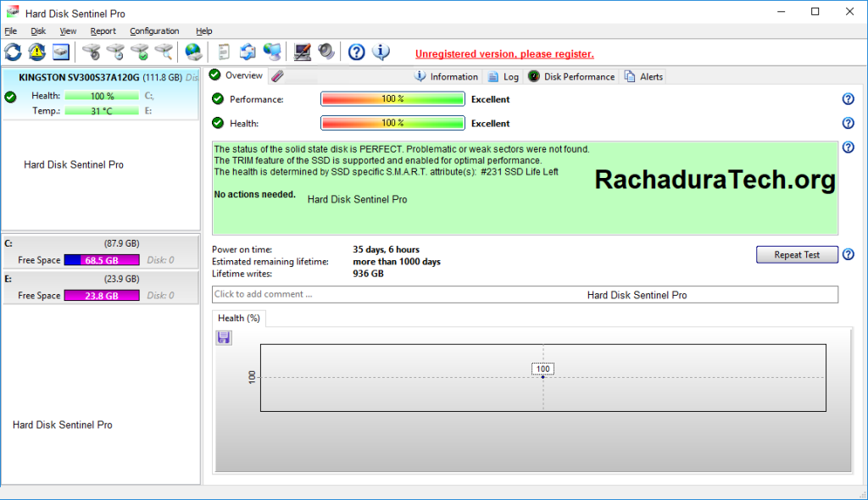Image resolution: width=868 pixels, height=500 pixels.
Task: Click the sidebar Health 100 % green bar
Action: point(102,96)
